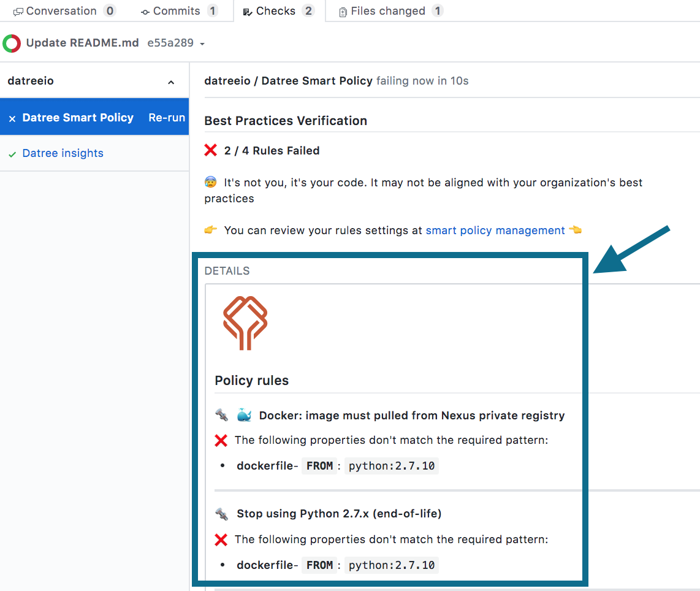Re-run the Datree Smart Policy check
The height and width of the screenshot is (591, 700).
167,118
